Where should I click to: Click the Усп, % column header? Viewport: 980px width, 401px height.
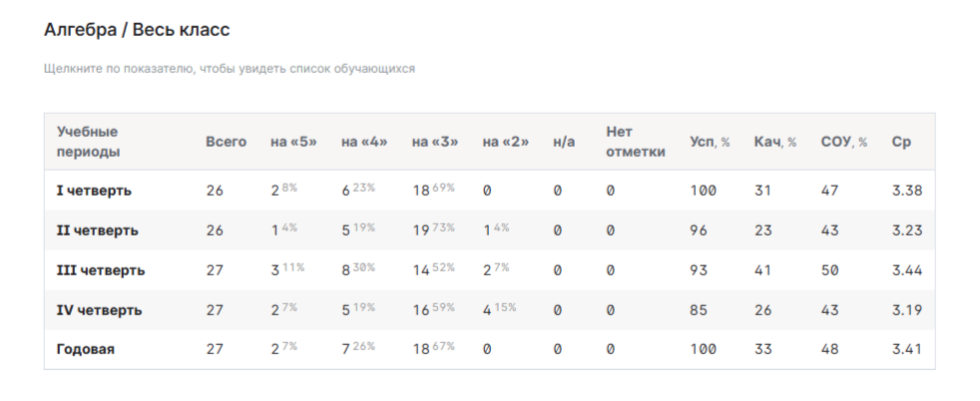coord(710,142)
